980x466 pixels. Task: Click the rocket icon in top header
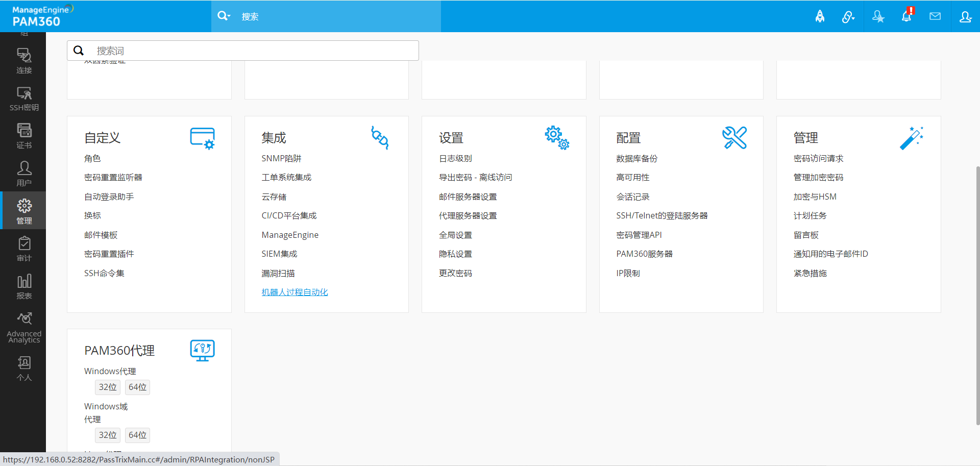[x=820, y=17]
